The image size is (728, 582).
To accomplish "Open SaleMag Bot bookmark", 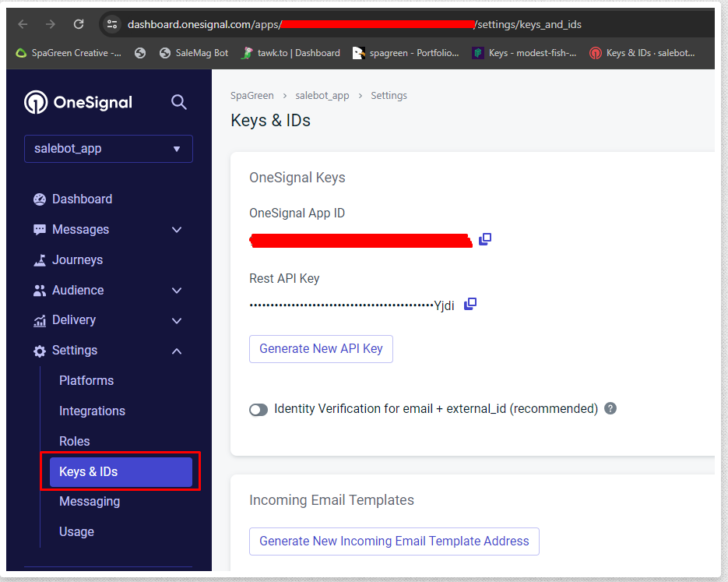I will (x=194, y=53).
